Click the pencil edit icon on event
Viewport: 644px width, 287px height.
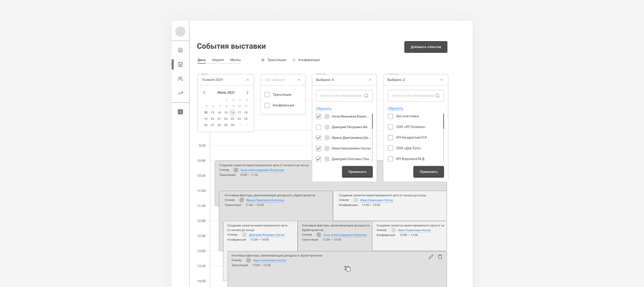pyautogui.click(x=431, y=257)
